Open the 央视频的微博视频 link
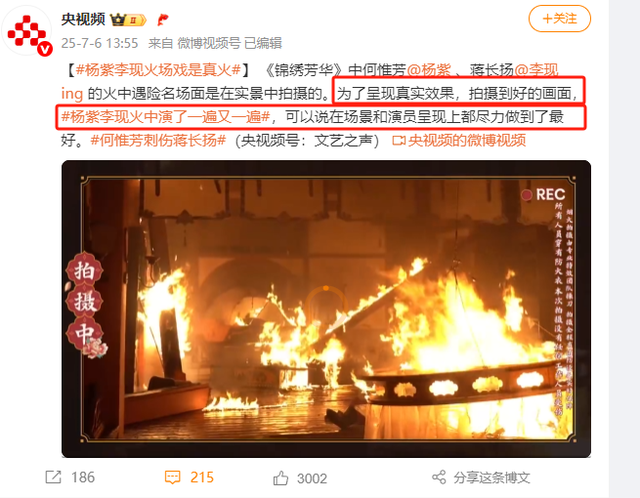Screen dimensions: 640x498 point(467,140)
